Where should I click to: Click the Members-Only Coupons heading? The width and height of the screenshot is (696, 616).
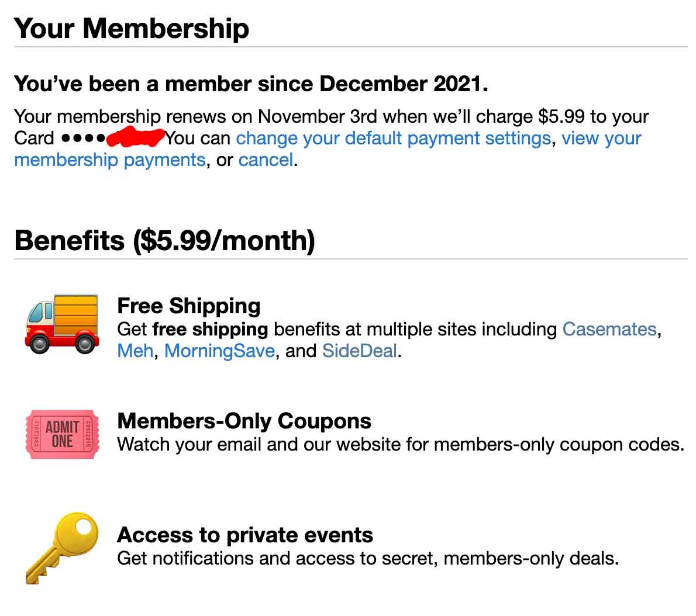[x=244, y=421]
